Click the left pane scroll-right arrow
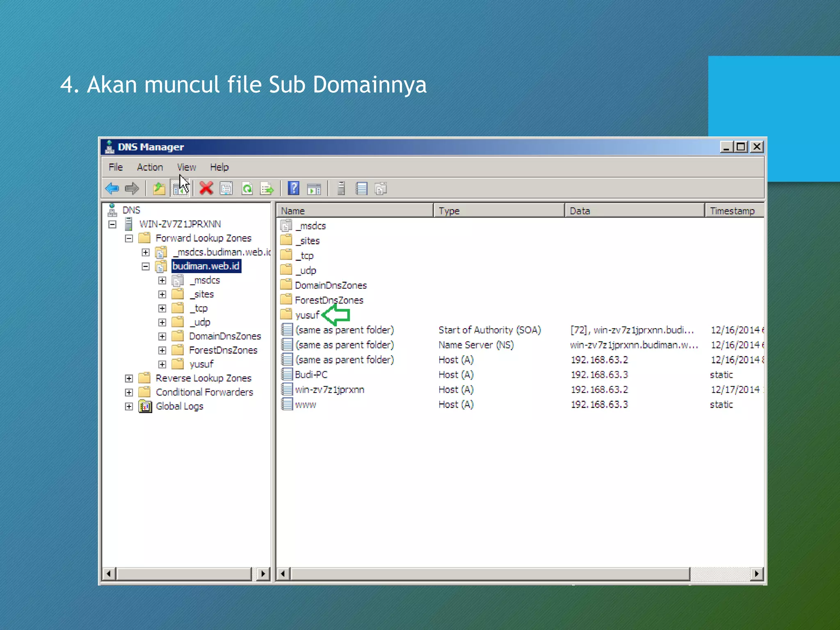 point(263,573)
